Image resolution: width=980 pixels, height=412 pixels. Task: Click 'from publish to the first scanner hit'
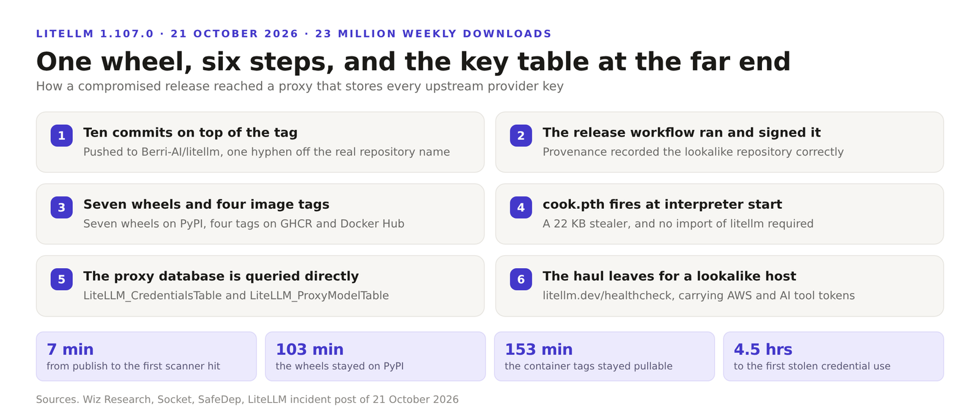(134, 366)
